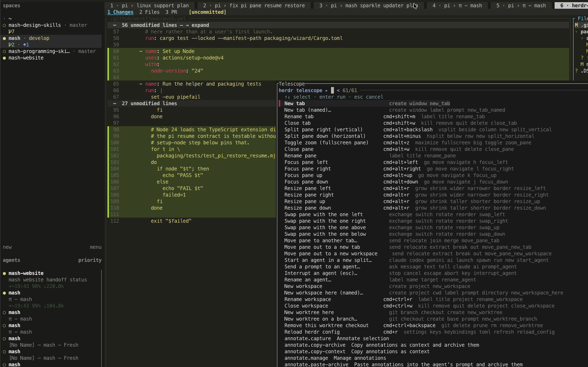Click the [uncommitted] label
Image resolution: width=588 pixels, height=367 pixels.
pyautogui.click(x=208, y=12)
